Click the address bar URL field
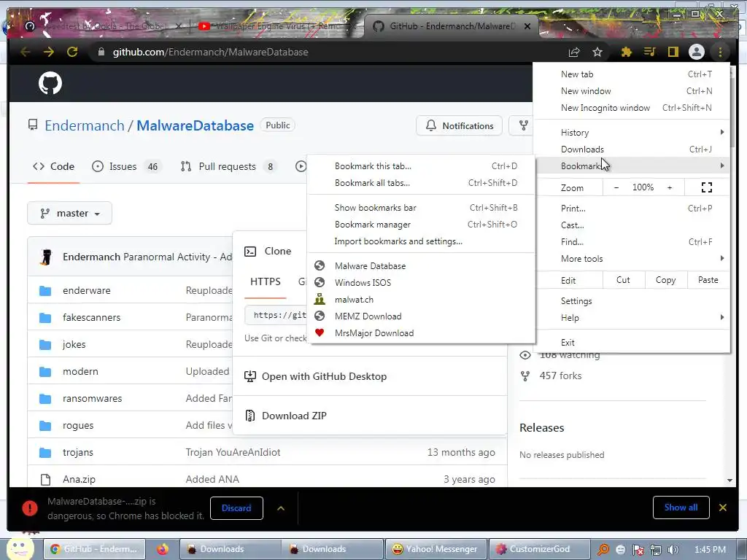Viewport: 747px width, 560px height. coord(329,52)
